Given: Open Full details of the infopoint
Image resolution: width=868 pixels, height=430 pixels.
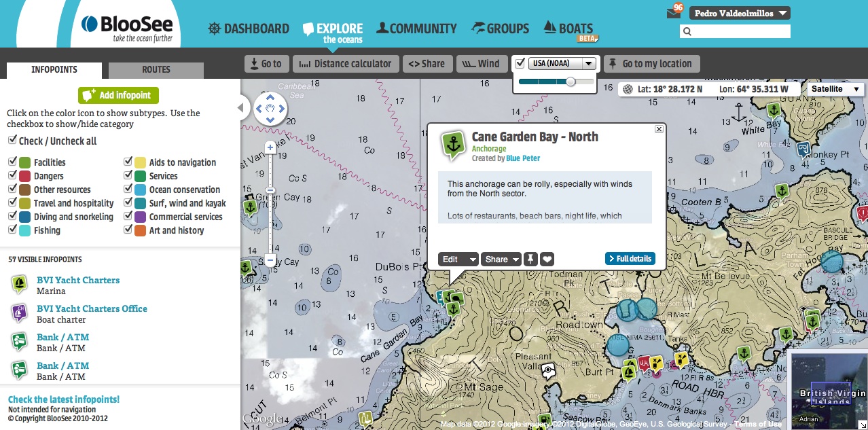Looking at the screenshot, I should [630, 259].
